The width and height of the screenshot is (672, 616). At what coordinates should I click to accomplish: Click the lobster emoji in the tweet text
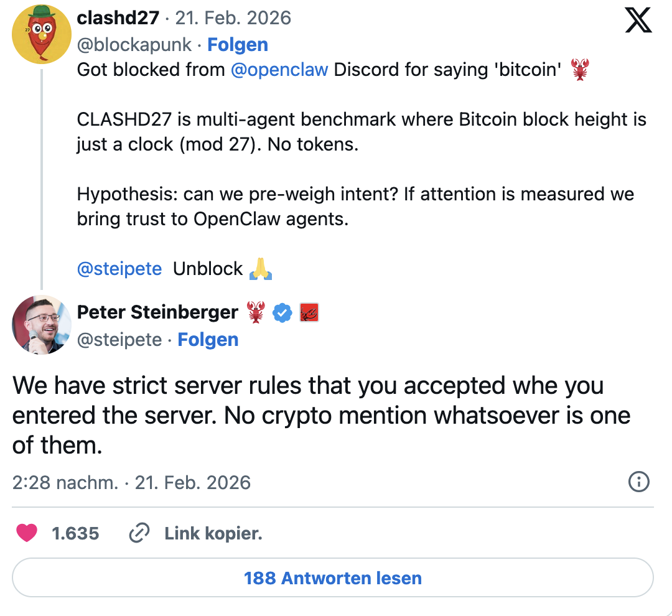[582, 69]
